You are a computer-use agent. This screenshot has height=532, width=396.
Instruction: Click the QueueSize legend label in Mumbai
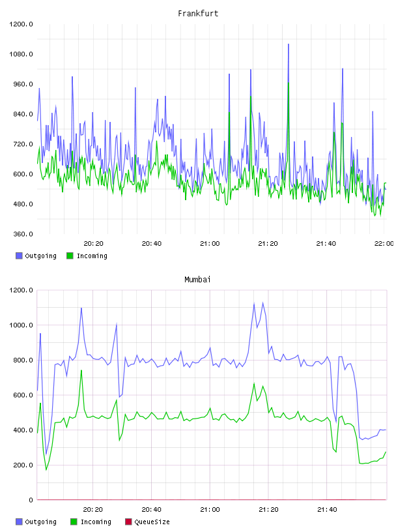coord(152,522)
